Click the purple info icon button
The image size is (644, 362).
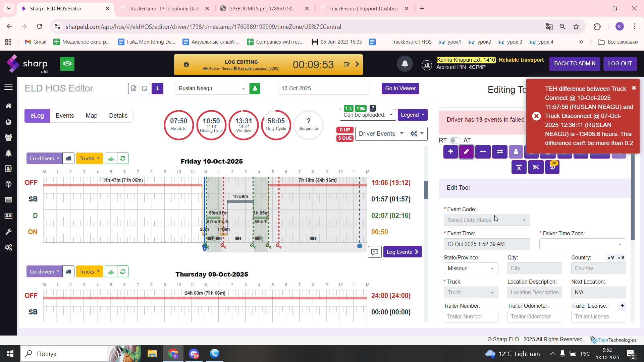[157, 88]
